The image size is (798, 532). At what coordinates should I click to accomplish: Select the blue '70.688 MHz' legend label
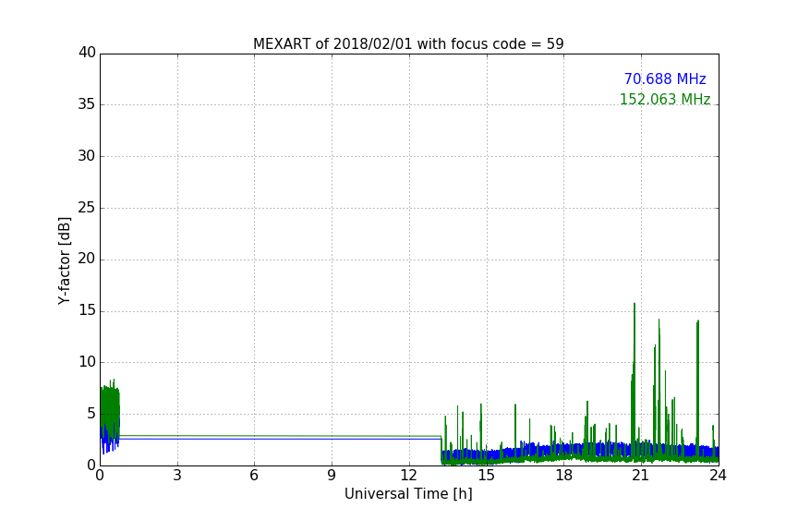665,79
